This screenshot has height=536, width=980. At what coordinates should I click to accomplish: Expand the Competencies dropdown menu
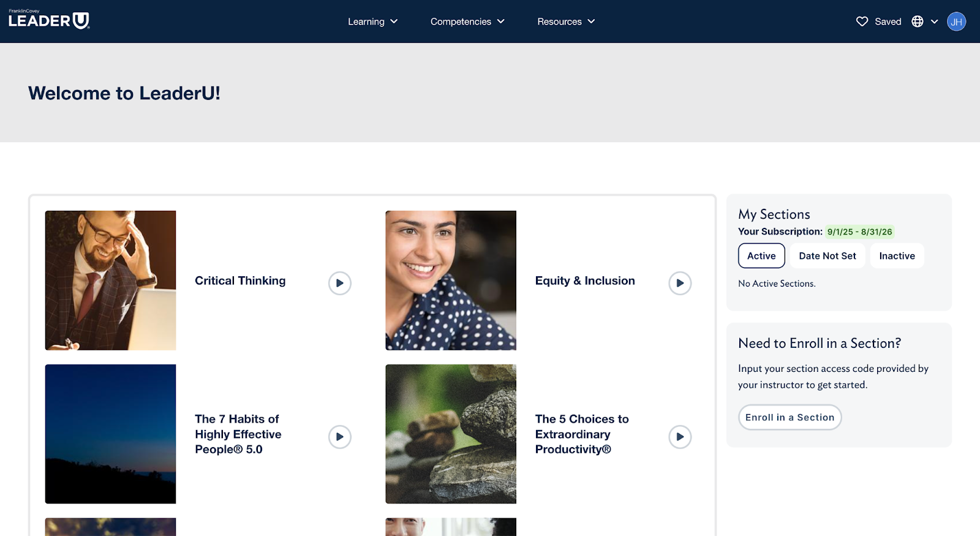click(x=467, y=21)
